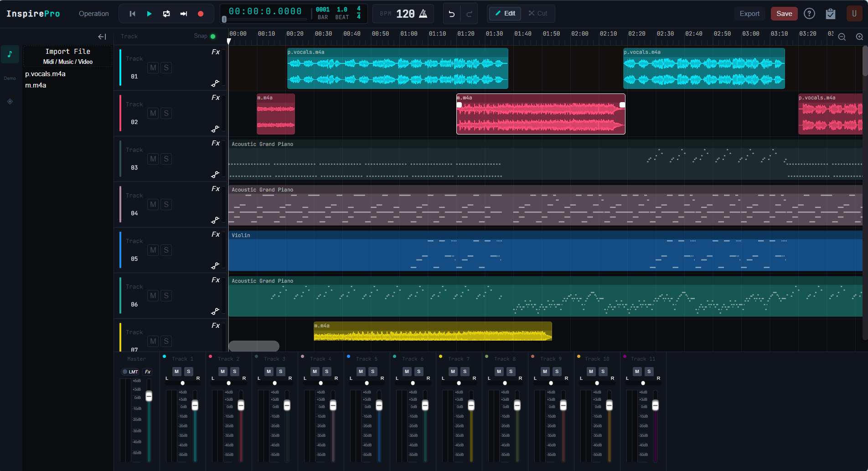Image resolution: width=868 pixels, height=471 pixels.
Task: Save the project
Action: point(784,14)
